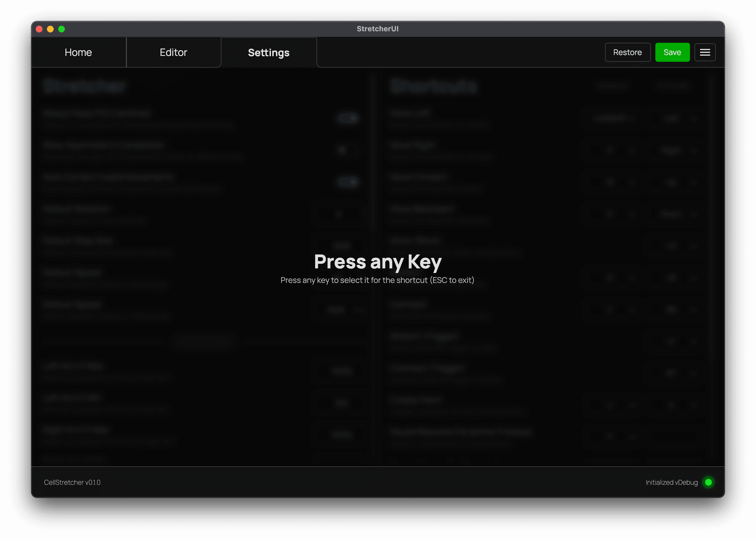Click the 'Press any Key' heading
Image resolution: width=756 pixels, height=539 pixels.
click(x=378, y=262)
